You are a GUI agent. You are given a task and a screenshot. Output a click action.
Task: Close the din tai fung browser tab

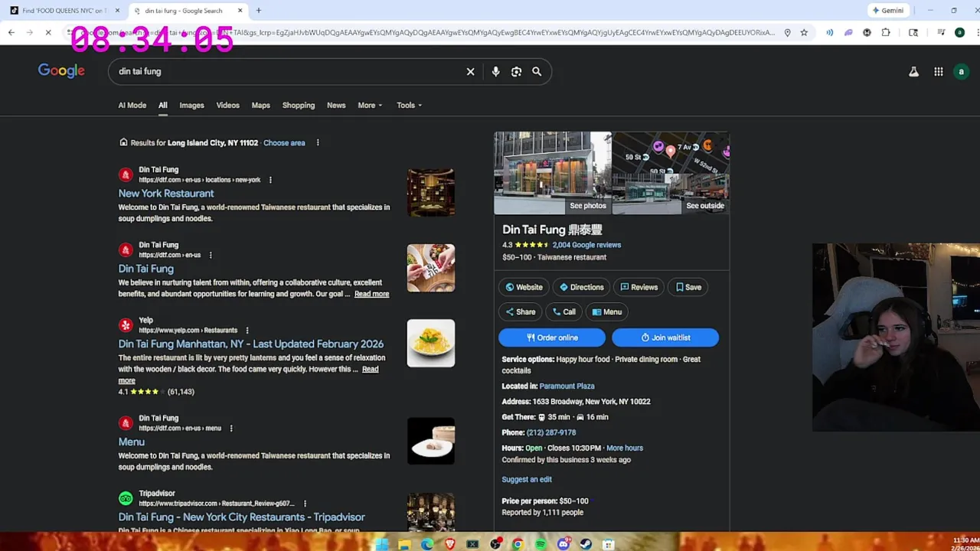[240, 10]
